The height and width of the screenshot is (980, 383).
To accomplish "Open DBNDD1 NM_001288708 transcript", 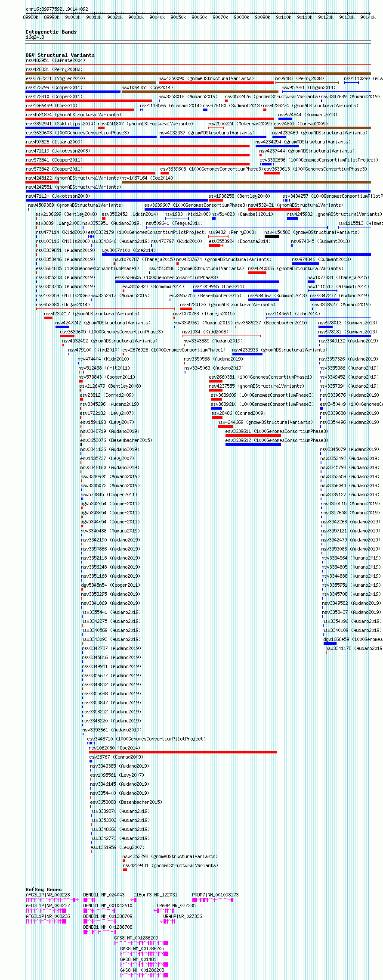I will click(108, 927).
